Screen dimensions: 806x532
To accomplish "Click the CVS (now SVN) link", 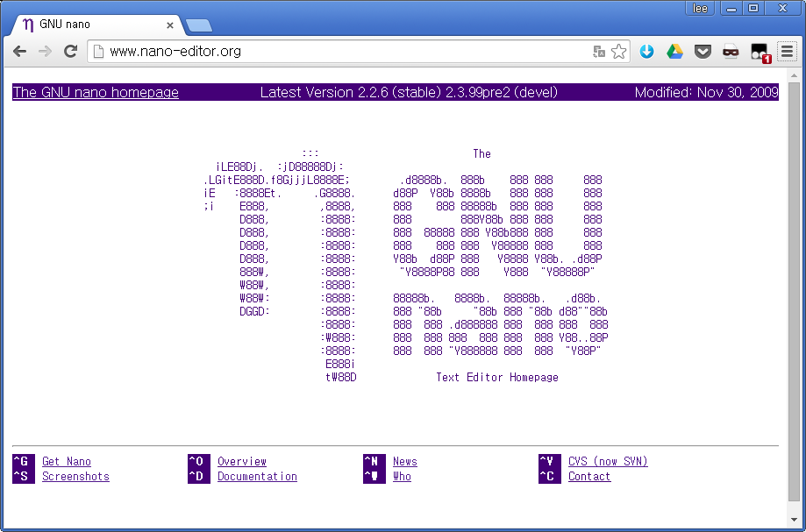I will tap(608, 462).
